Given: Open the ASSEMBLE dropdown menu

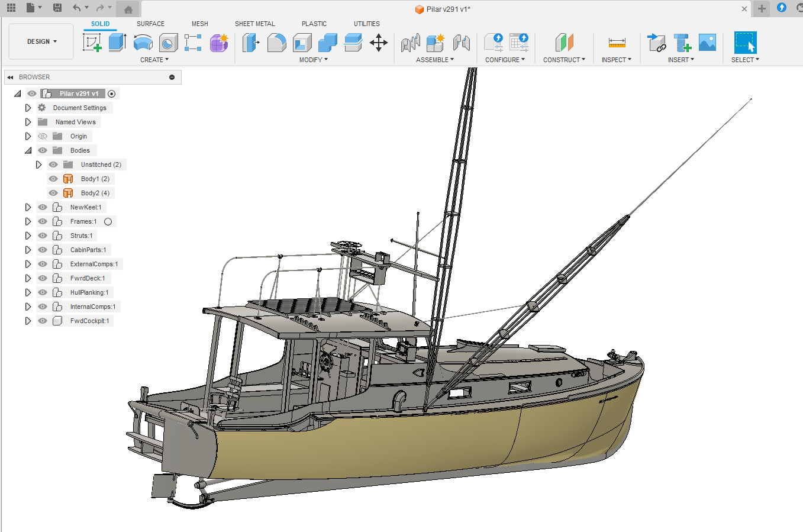Looking at the screenshot, I should tap(435, 60).
